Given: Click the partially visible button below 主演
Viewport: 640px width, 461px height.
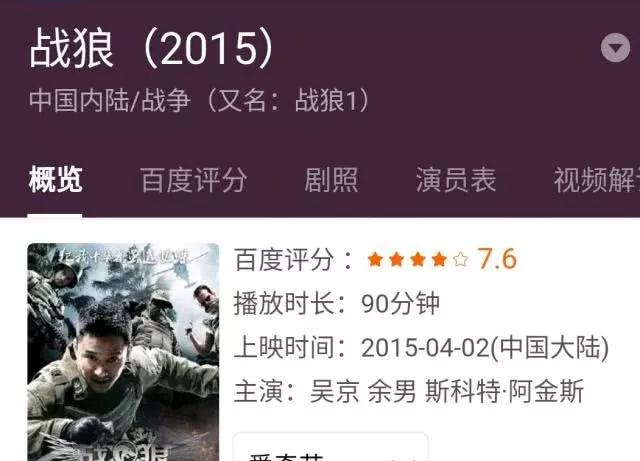Looking at the screenshot, I should (331, 447).
